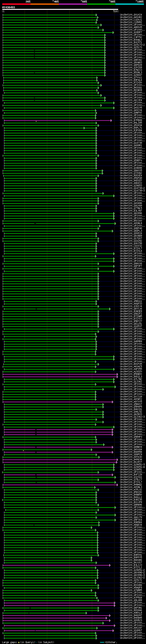Click the AV430493 query name
The width and height of the screenshot is (146, 644).
[x=8, y=7]
